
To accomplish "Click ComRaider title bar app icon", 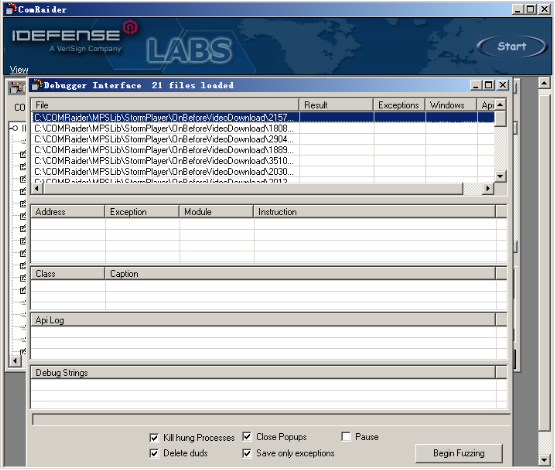I will pyautogui.click(x=11, y=9).
